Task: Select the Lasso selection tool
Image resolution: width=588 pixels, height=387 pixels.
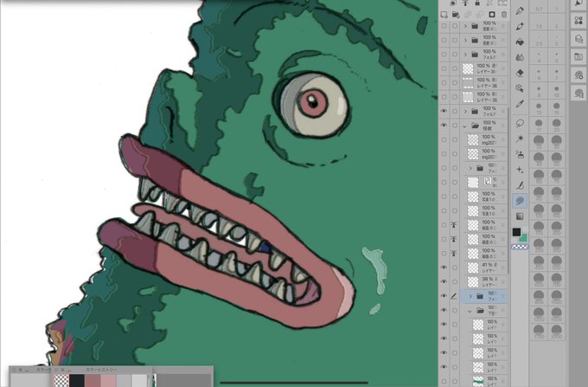Action: [520, 123]
